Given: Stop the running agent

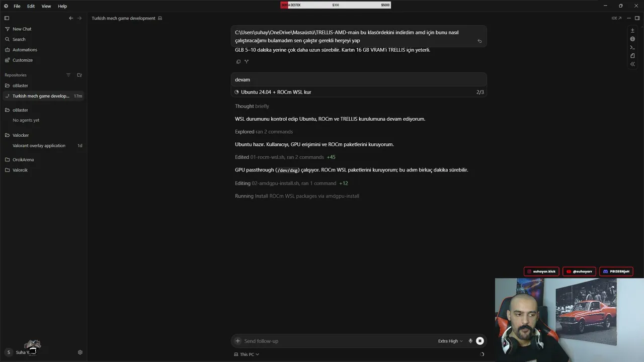Looking at the screenshot, I should pyautogui.click(x=480, y=341).
